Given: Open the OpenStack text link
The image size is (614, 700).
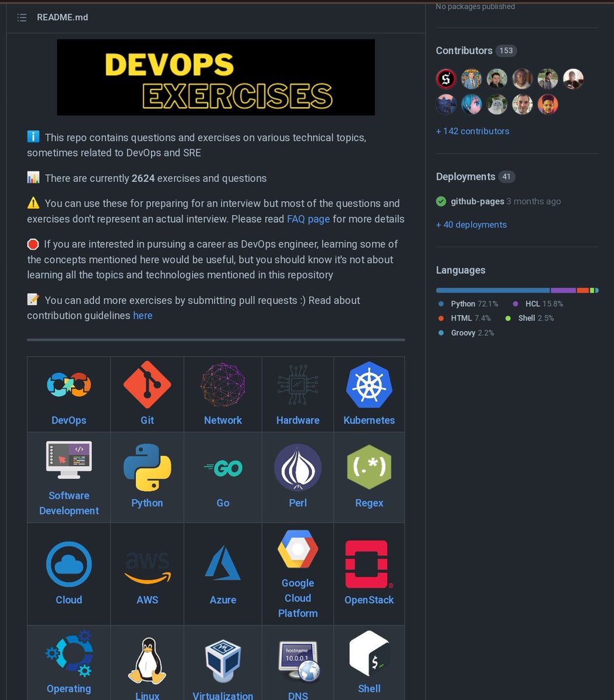Looking at the screenshot, I should (x=369, y=600).
